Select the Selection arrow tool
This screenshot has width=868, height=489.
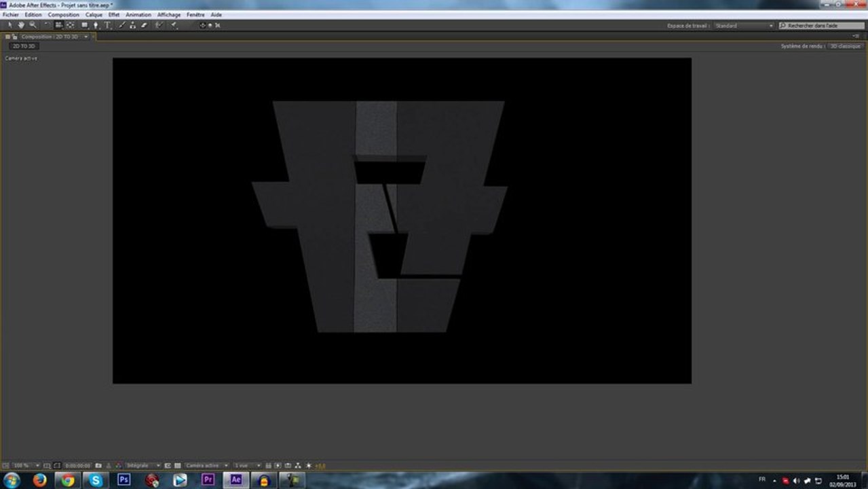[10, 25]
